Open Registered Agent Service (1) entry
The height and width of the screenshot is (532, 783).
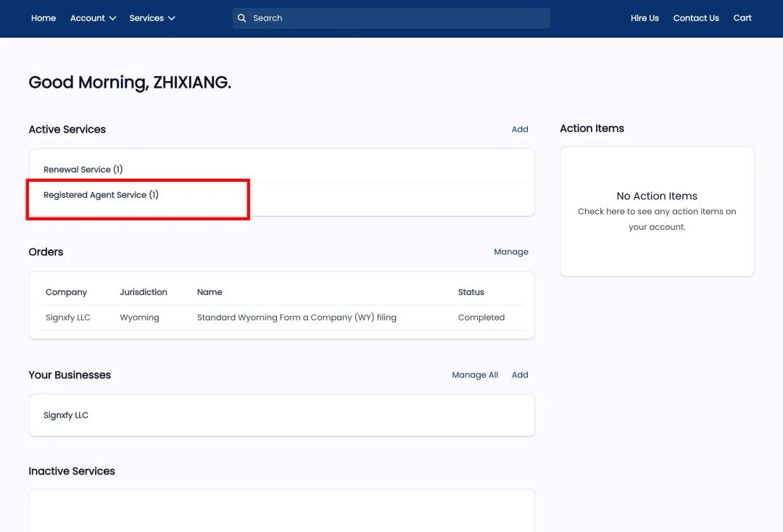point(101,195)
